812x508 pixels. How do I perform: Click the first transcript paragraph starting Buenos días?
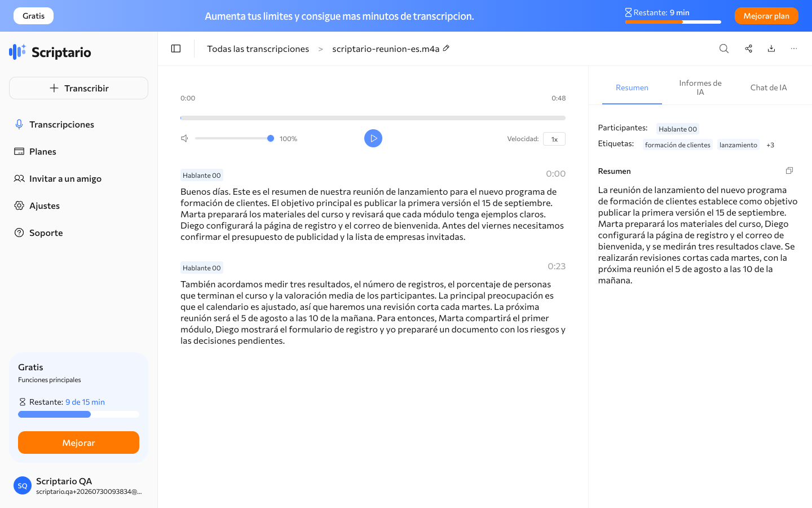(x=373, y=214)
